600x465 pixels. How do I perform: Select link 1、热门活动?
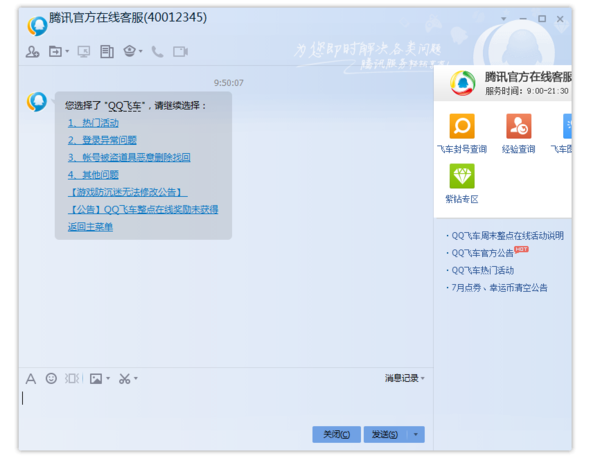[93, 123]
